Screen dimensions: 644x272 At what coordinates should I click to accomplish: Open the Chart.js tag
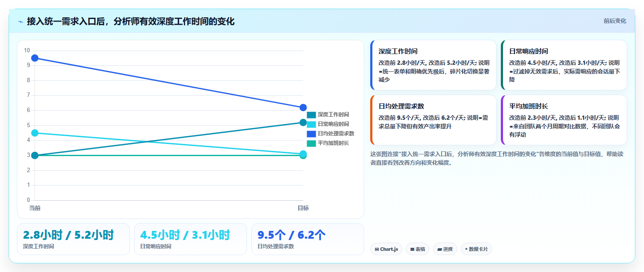[386, 249]
